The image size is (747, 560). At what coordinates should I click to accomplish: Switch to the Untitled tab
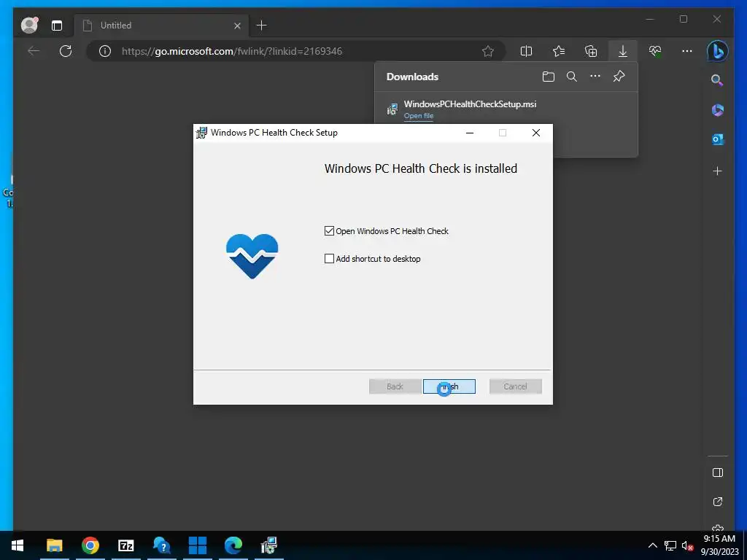pyautogui.click(x=160, y=26)
